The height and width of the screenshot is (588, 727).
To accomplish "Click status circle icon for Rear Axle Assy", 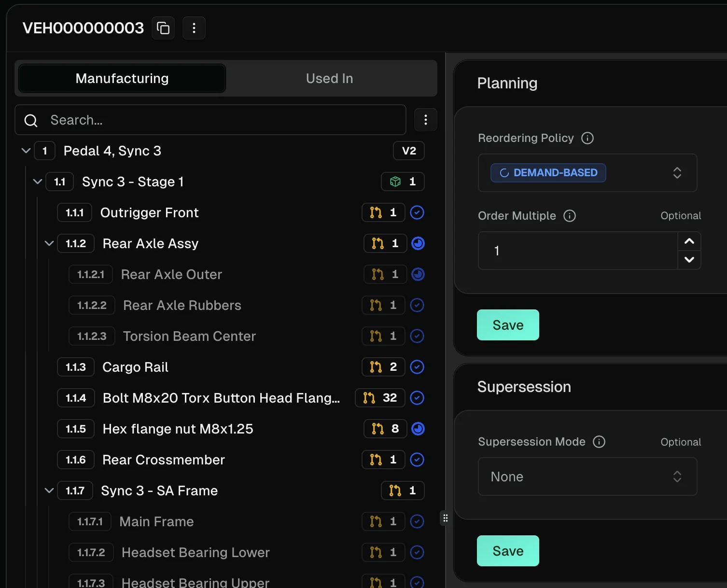I will point(418,243).
